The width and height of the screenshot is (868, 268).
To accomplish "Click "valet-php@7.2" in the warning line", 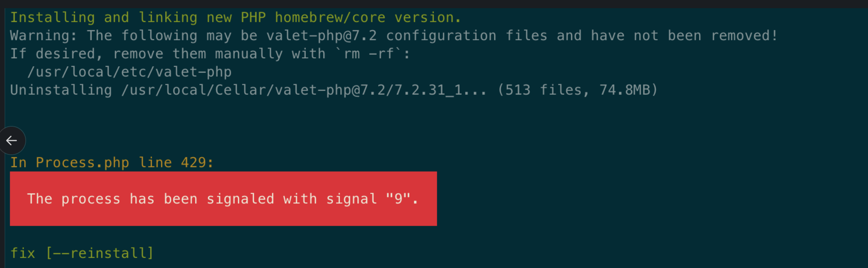I will click(321, 36).
